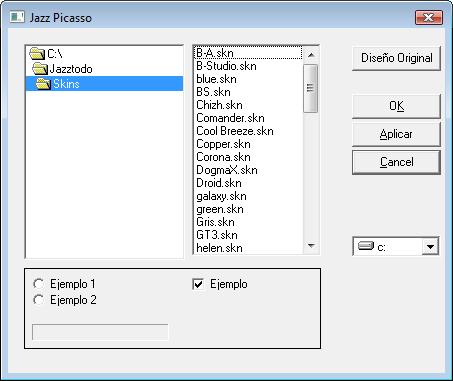
Task: Select the Jazztodo folder label
Action: [71, 69]
